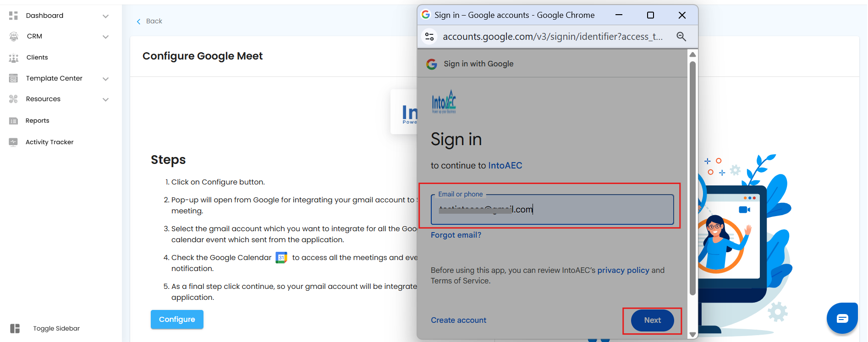Screen dimensions: 868x342
Task: Click the Template Center icon
Action: 13,78
